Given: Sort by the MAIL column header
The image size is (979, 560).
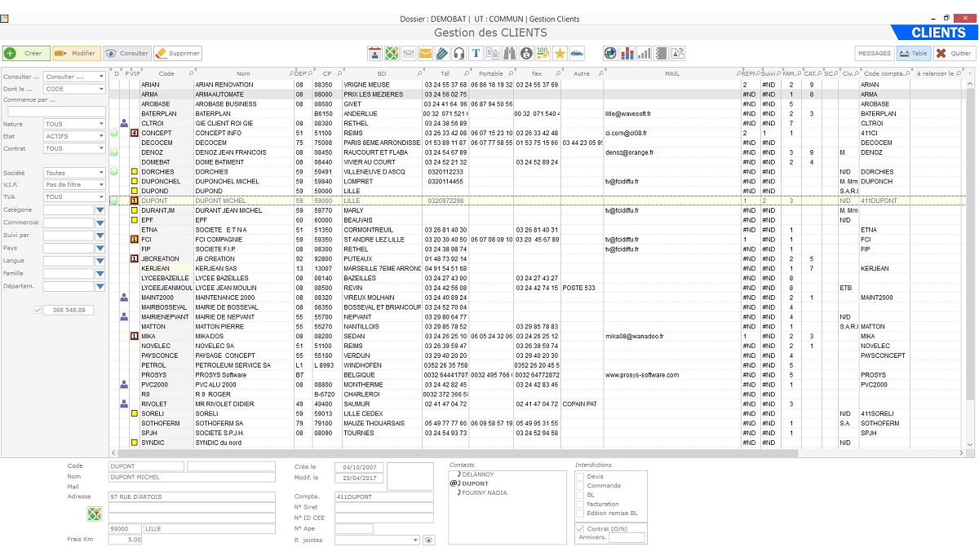Looking at the screenshot, I should coord(671,73).
